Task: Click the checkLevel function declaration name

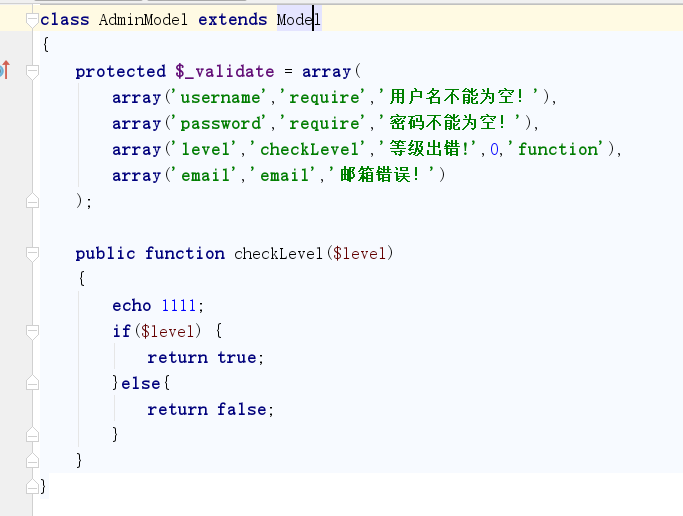Action: click(x=278, y=253)
